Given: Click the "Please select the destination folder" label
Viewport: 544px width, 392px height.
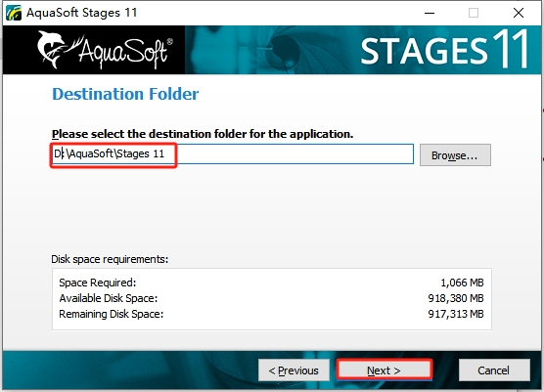Looking at the screenshot, I should (203, 134).
